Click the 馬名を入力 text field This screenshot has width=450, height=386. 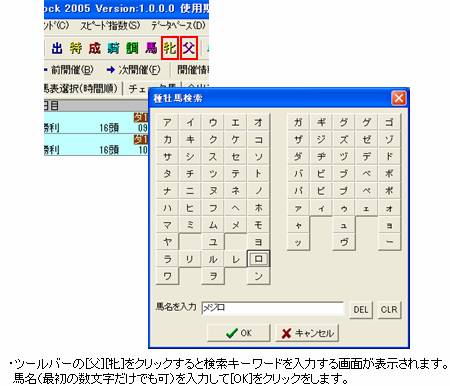click(273, 308)
